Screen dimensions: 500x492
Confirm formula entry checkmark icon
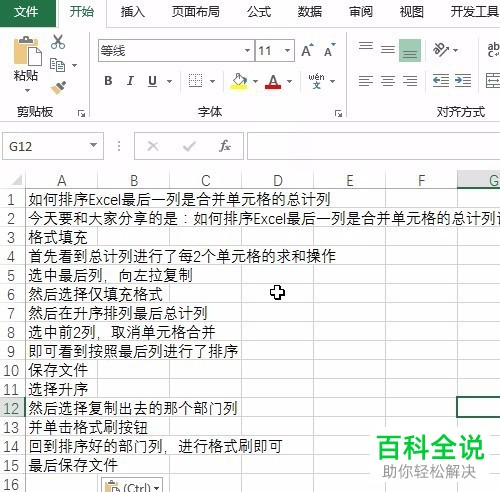click(189, 146)
